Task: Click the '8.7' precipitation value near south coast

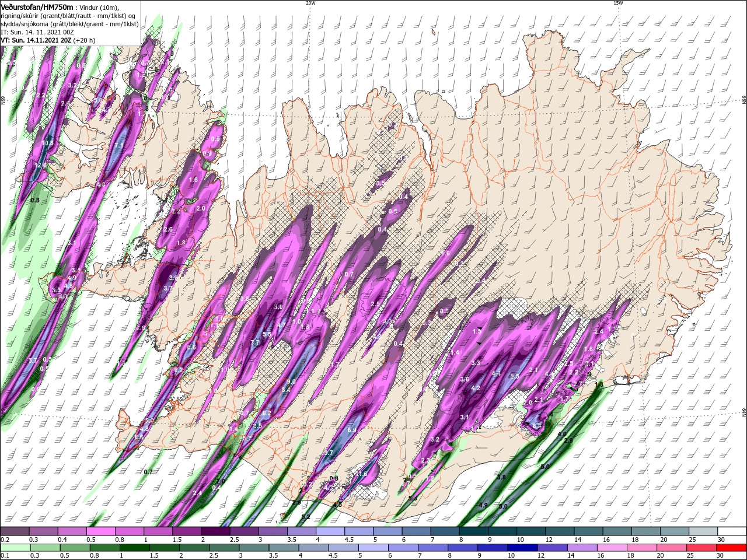Action: coord(328,453)
